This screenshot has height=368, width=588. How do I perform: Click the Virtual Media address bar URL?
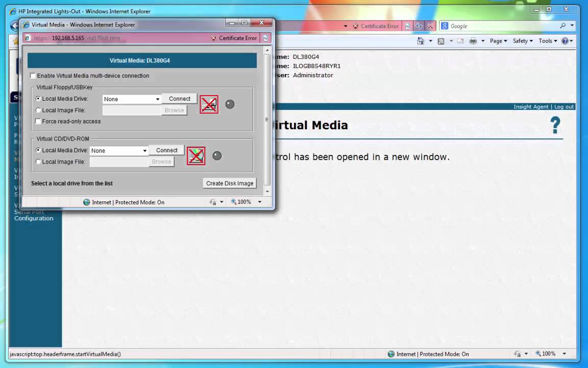click(77, 38)
